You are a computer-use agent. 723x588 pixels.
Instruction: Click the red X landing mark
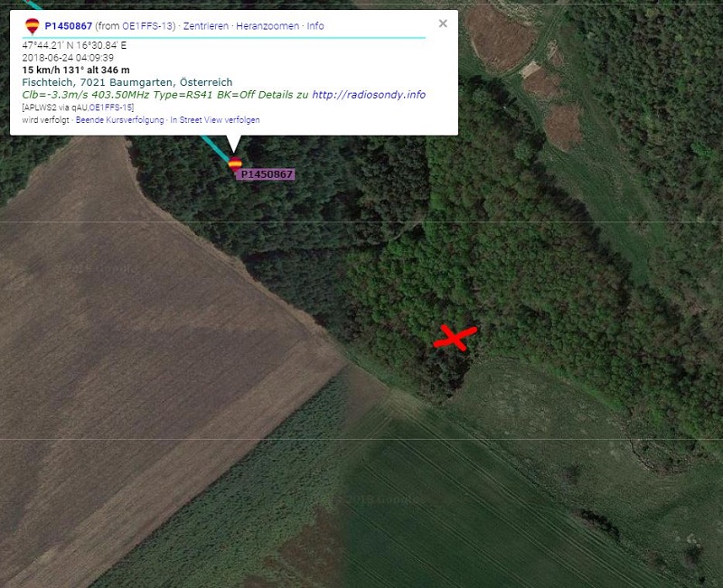click(x=455, y=338)
